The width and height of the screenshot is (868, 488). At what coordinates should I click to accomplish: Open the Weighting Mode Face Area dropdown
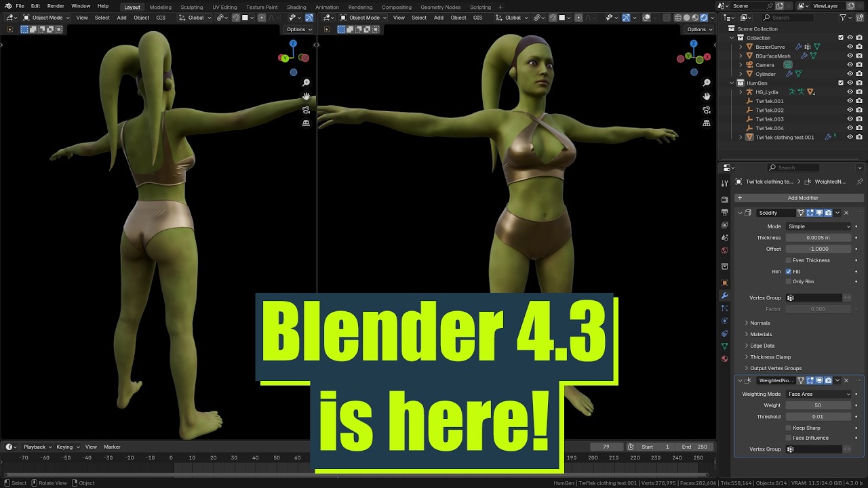tap(818, 394)
